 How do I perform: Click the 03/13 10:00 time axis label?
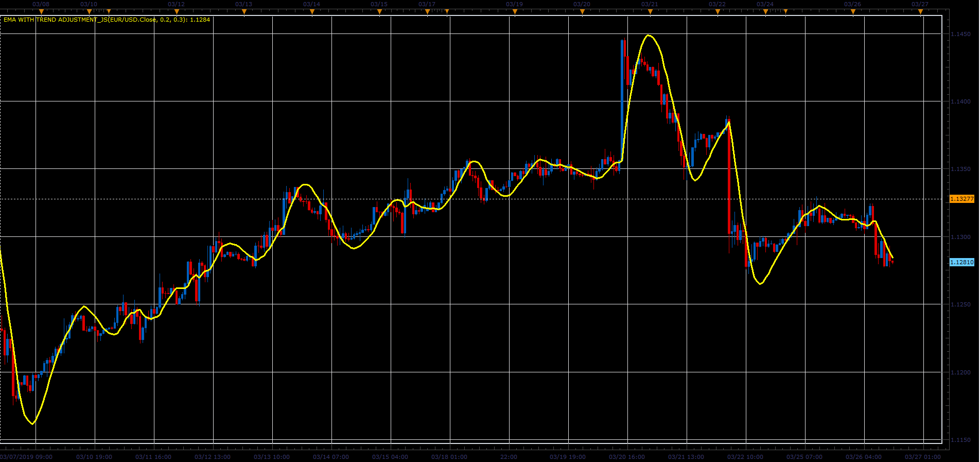[x=272, y=457]
